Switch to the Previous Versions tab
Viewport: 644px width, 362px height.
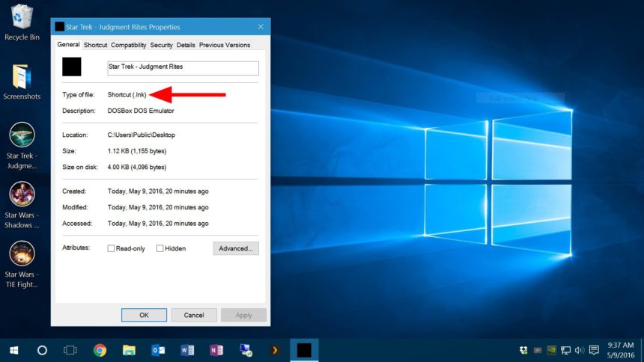pos(225,45)
